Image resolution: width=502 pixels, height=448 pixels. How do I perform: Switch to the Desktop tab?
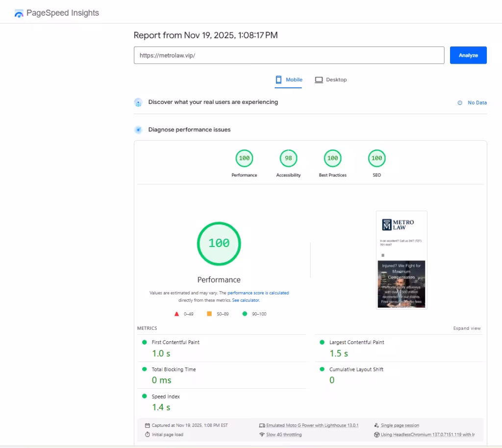[x=331, y=80]
